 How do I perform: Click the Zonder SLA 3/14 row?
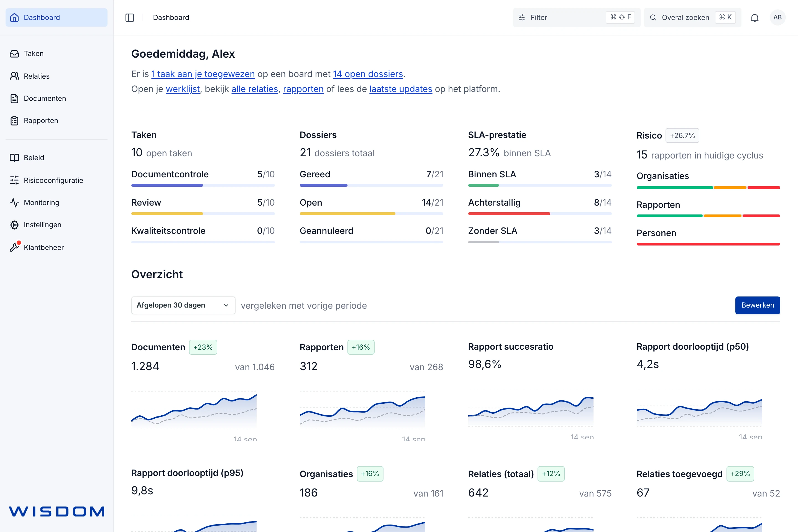tap(540, 234)
